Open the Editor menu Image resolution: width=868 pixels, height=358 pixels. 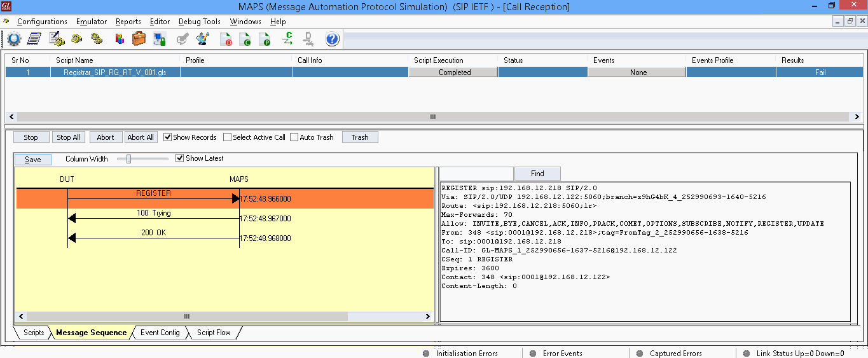coord(160,22)
